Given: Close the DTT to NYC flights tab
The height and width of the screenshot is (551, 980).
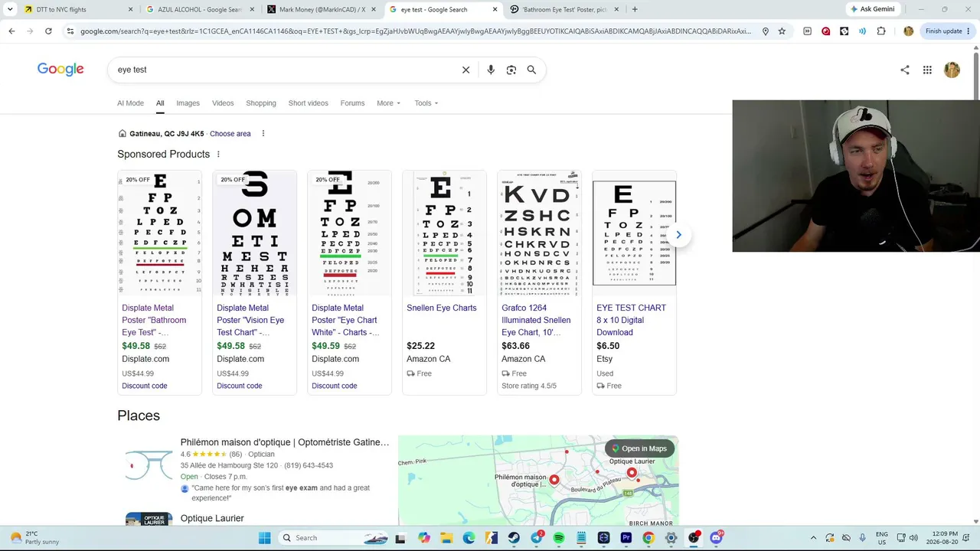Looking at the screenshot, I should [x=130, y=9].
